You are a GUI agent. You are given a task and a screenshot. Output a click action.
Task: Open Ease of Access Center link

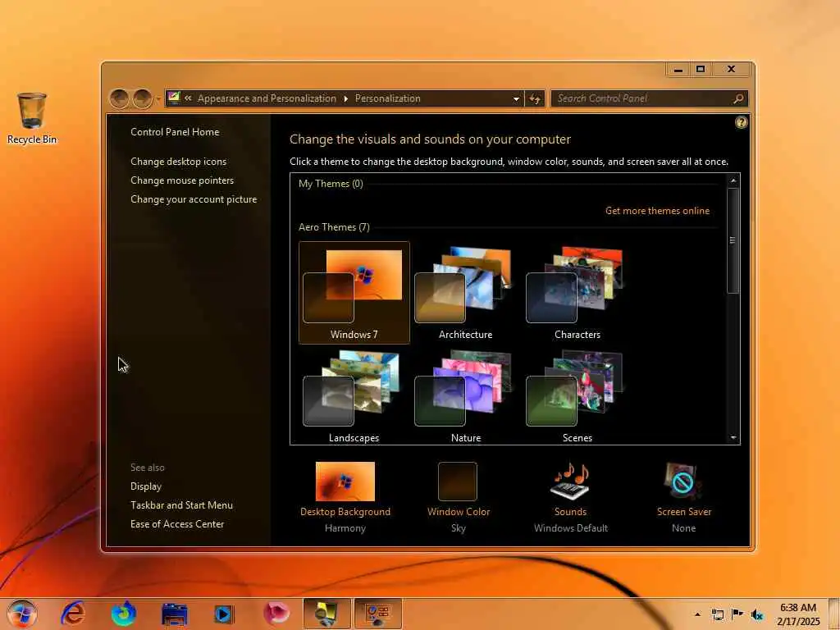click(177, 524)
